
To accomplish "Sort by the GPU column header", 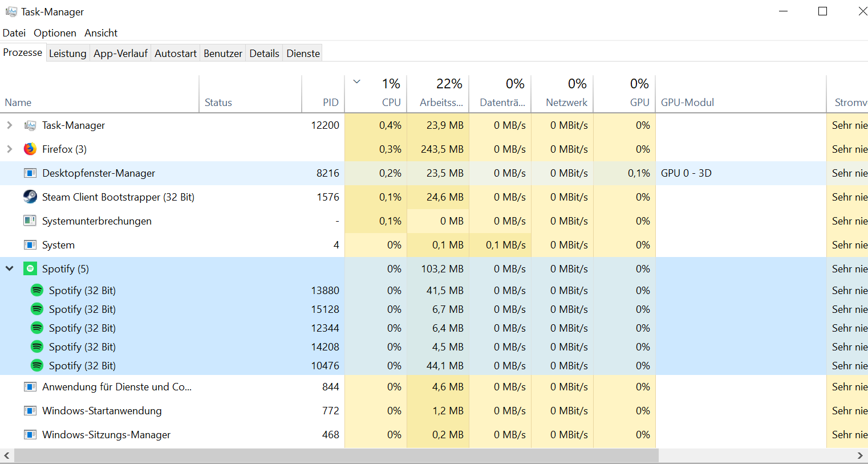I will pyautogui.click(x=624, y=94).
